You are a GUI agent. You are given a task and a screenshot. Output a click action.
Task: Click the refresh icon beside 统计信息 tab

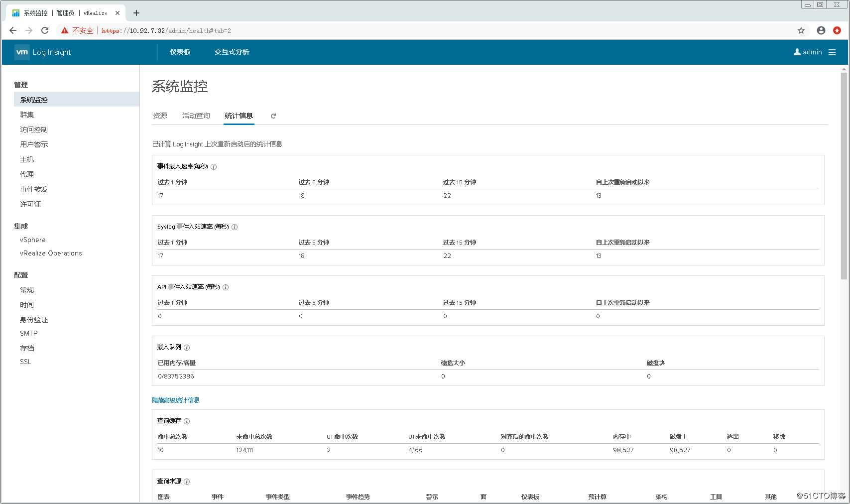273,116
